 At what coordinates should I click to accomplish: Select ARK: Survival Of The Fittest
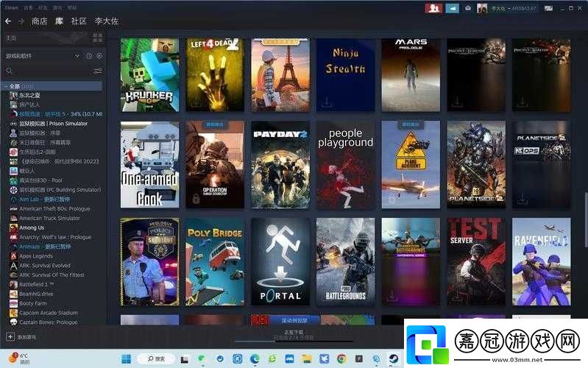[52, 275]
